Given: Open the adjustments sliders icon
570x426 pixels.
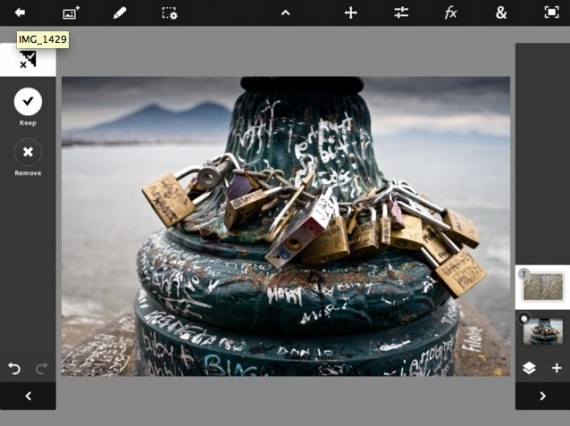Looking at the screenshot, I should 401,13.
